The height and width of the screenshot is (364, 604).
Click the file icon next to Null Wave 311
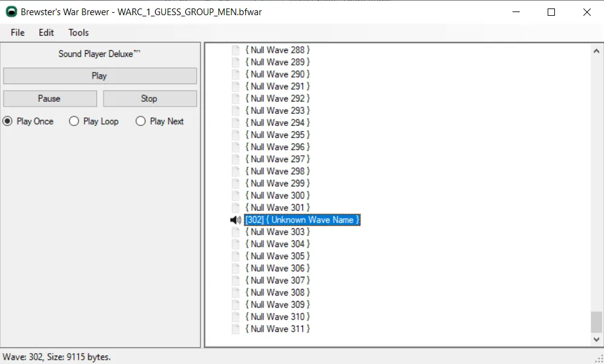tap(236, 329)
